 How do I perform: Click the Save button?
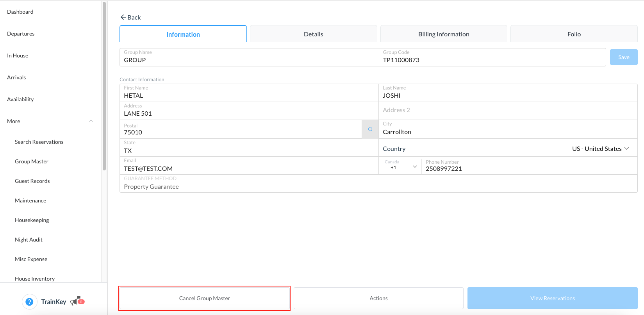click(x=623, y=57)
